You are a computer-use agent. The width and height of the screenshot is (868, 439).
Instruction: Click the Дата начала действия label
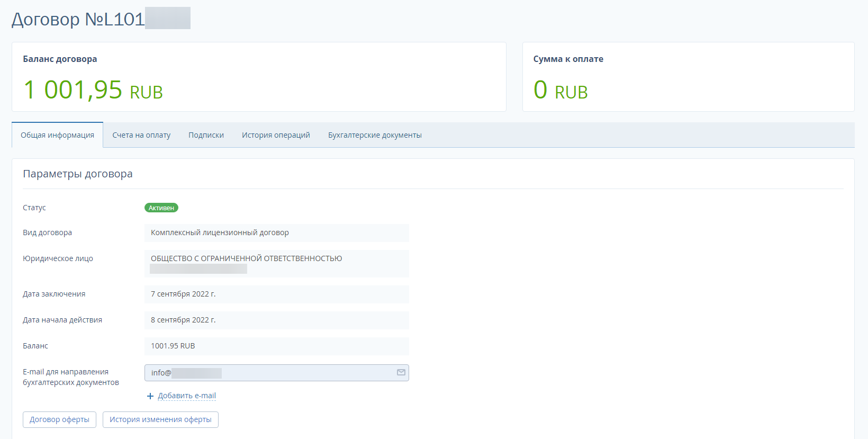pyautogui.click(x=62, y=320)
